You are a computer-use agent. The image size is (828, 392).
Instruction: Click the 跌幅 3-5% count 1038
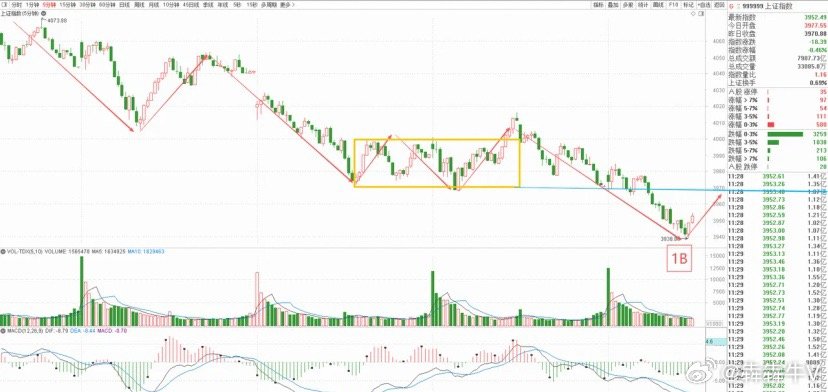tap(819, 143)
